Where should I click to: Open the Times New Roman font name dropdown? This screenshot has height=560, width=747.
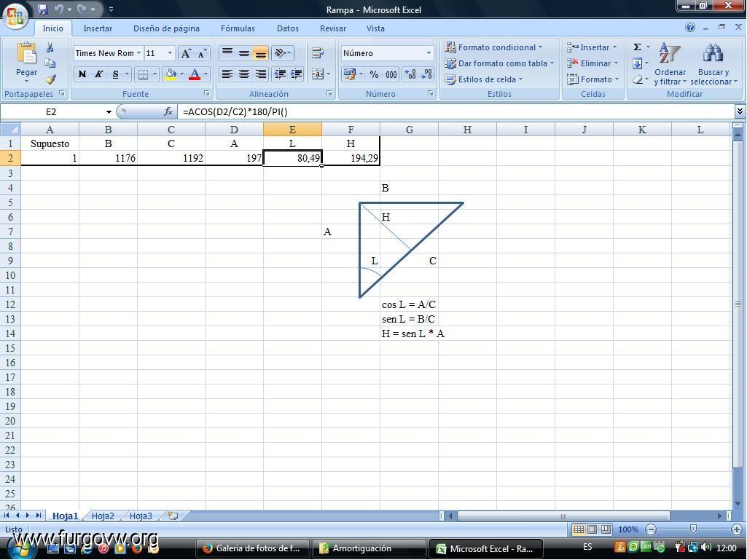coord(138,53)
